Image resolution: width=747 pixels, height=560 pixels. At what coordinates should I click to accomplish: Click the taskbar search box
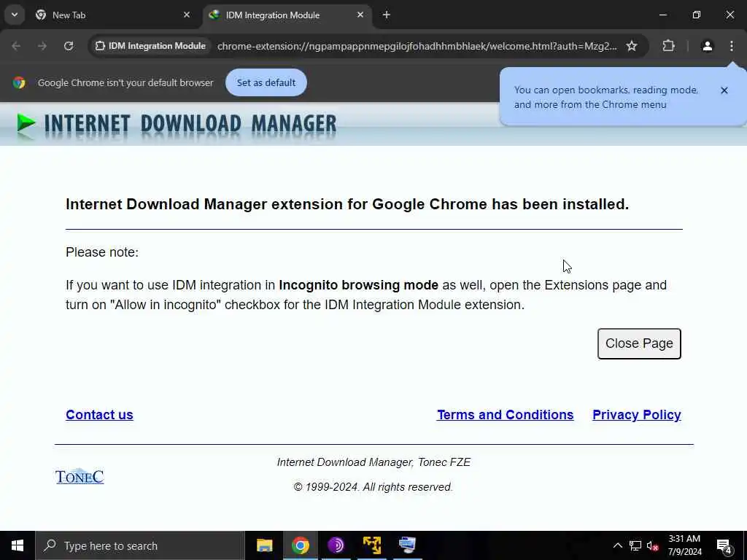(x=140, y=545)
